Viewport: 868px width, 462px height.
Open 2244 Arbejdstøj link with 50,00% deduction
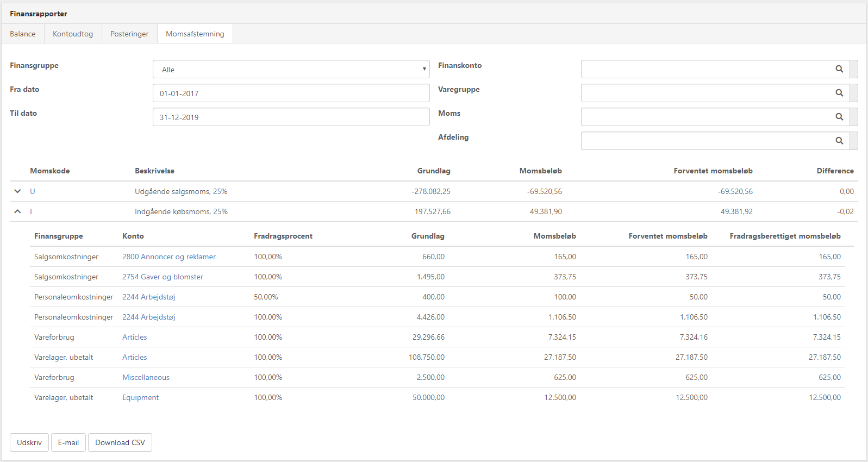pos(148,297)
